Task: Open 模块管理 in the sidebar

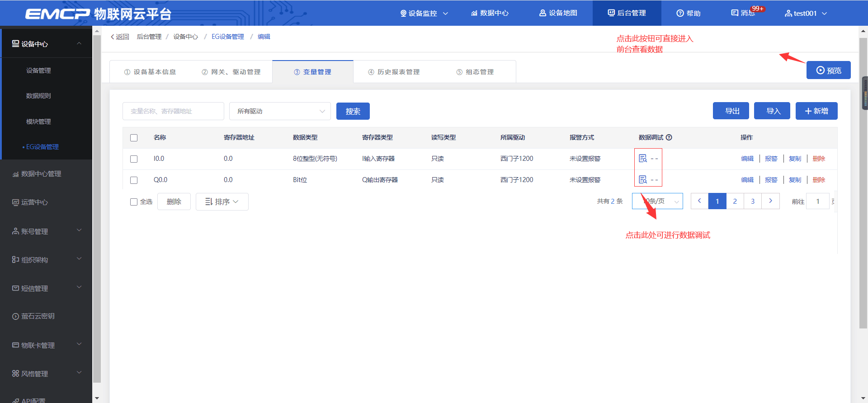Action: 38,122
